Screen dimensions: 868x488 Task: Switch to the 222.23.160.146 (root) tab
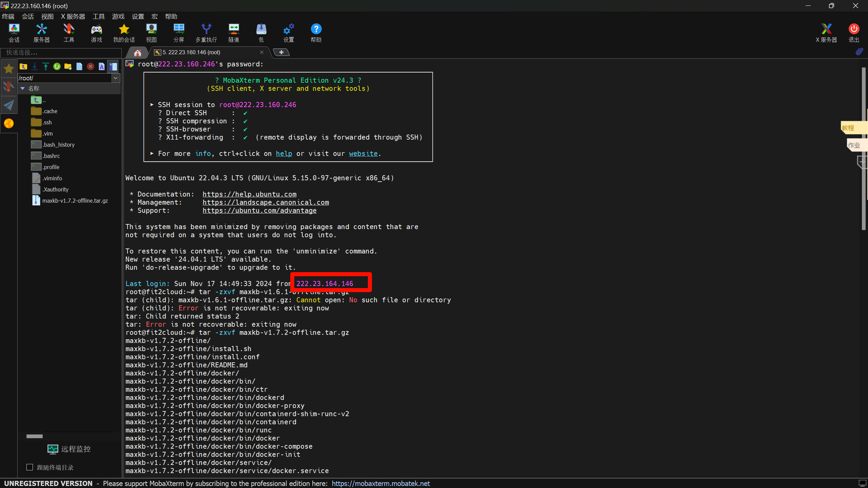pos(191,52)
